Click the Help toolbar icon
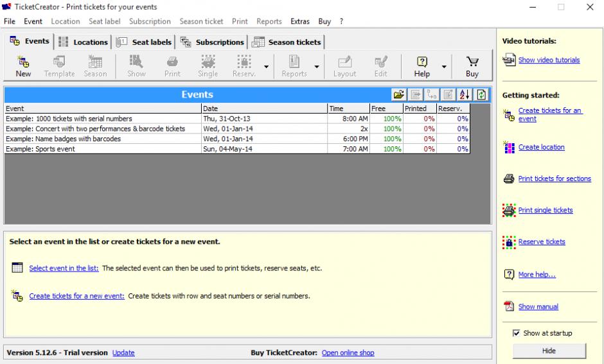 click(x=422, y=62)
